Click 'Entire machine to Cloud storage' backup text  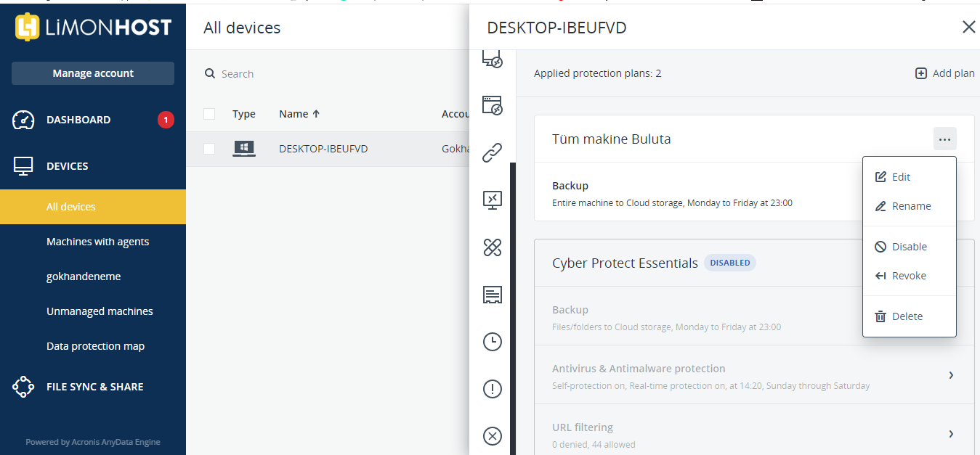672,203
